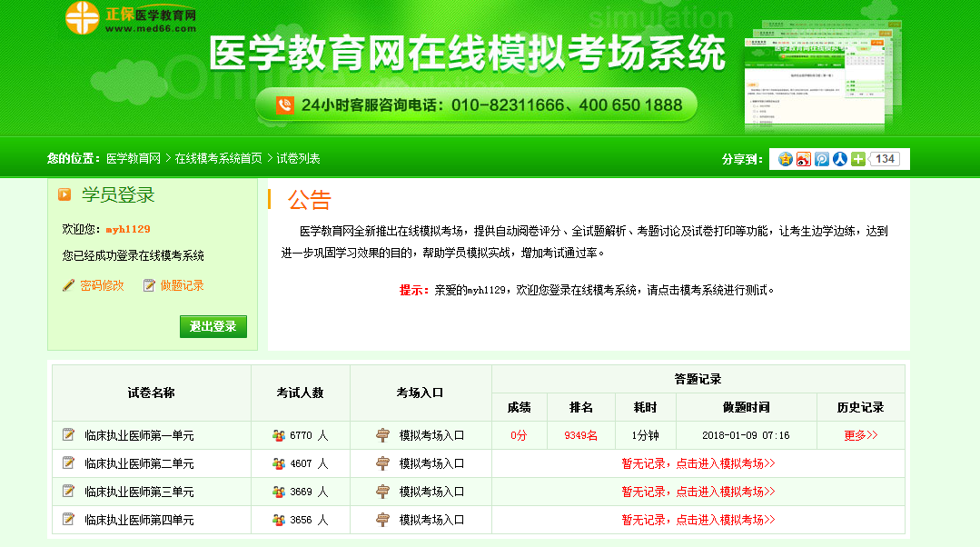Open the 密码修改 password change link
Screen dimensions: 980x547
pos(102,284)
